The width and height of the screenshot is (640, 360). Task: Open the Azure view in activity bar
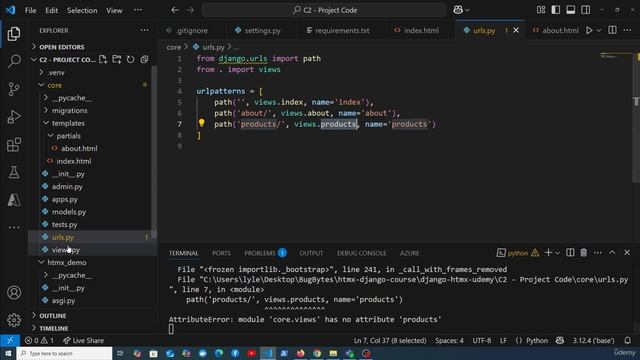click(x=14, y=200)
